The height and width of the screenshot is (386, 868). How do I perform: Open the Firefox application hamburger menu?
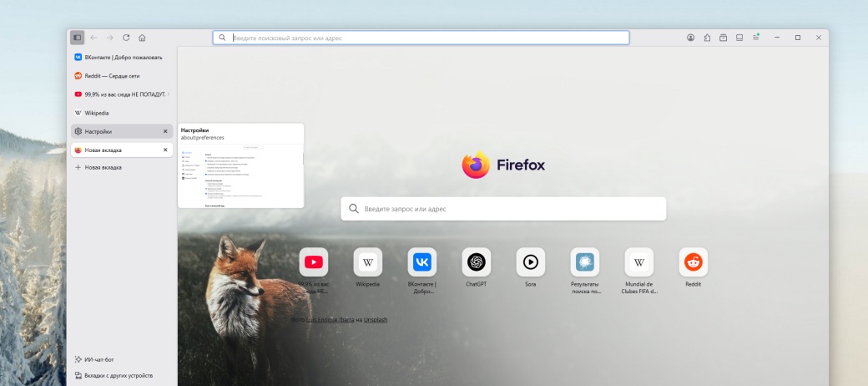point(755,38)
